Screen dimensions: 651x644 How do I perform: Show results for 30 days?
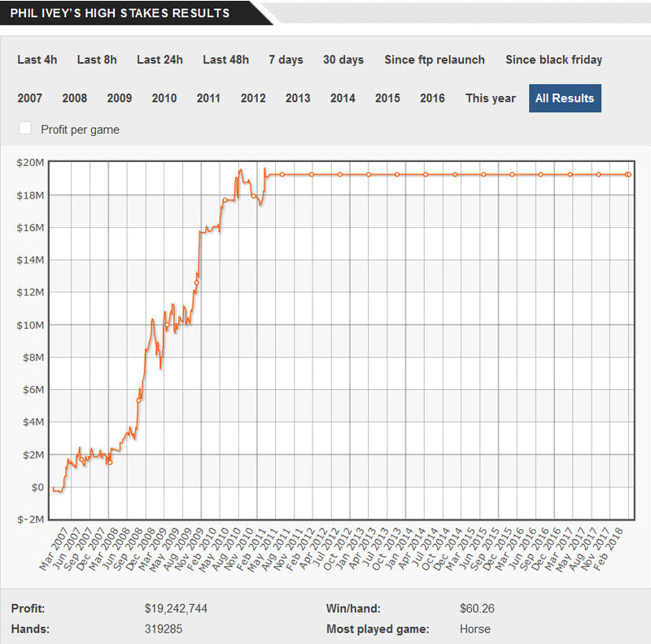[x=343, y=59]
